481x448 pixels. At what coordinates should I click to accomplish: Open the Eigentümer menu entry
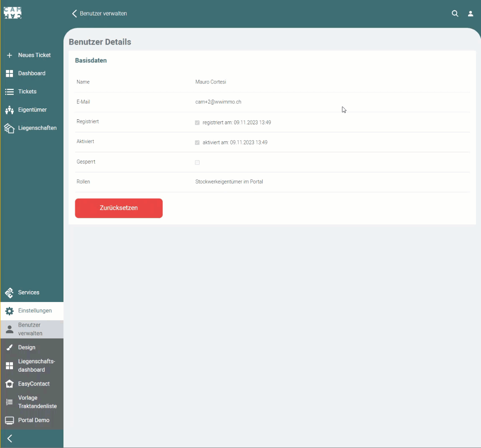[32, 110]
